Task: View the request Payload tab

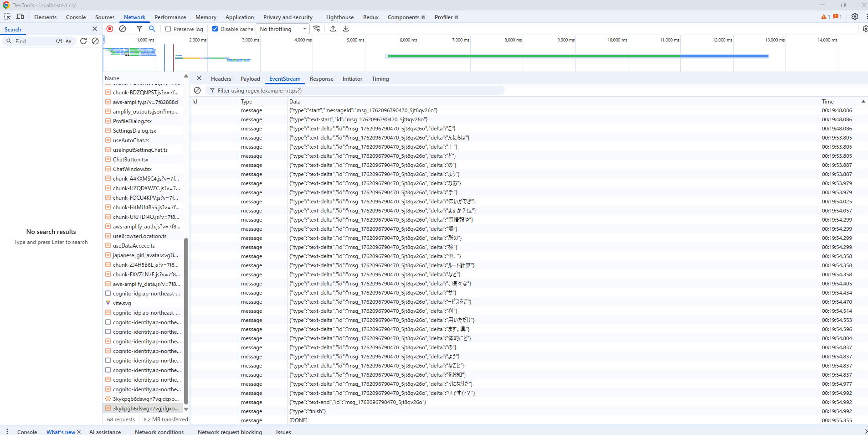Action: [250, 79]
